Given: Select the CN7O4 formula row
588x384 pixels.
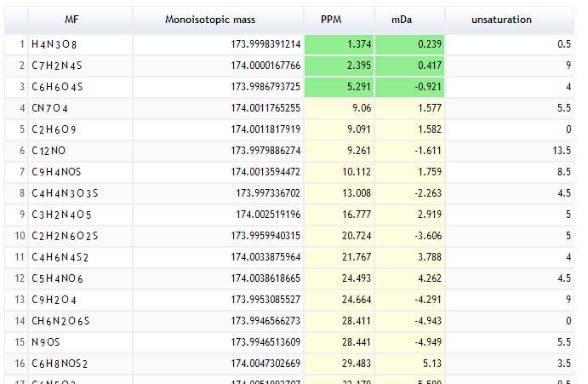Looking at the screenshot, I should point(289,108).
